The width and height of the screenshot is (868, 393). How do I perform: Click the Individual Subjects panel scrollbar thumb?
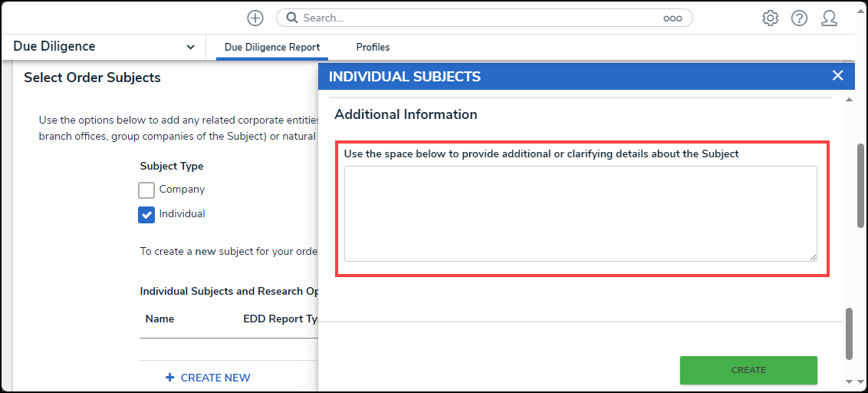click(x=849, y=334)
